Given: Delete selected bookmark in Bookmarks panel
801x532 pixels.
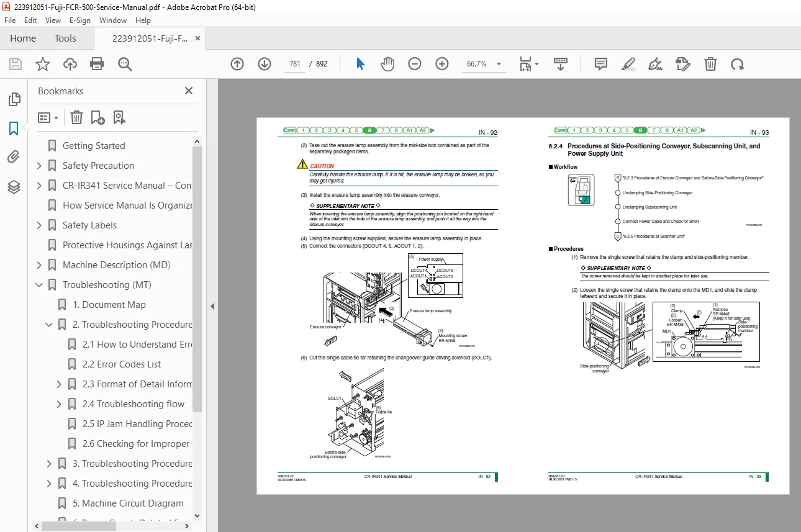Looking at the screenshot, I should click(x=76, y=117).
